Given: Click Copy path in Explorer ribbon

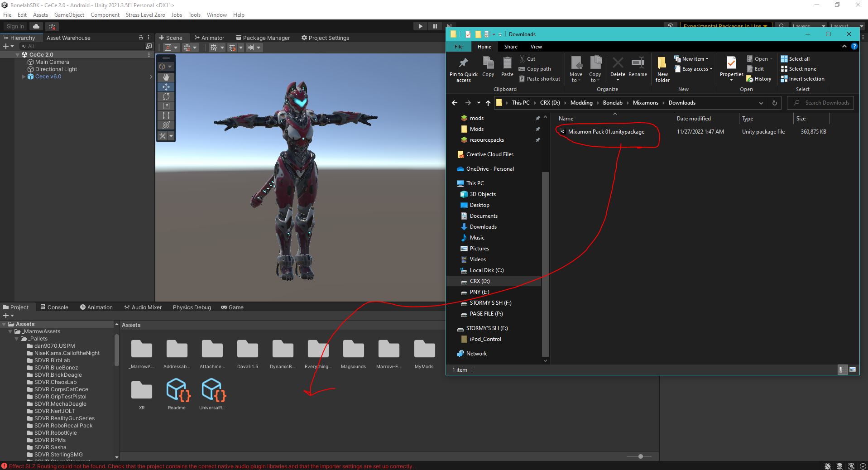Looking at the screenshot, I should pos(535,69).
